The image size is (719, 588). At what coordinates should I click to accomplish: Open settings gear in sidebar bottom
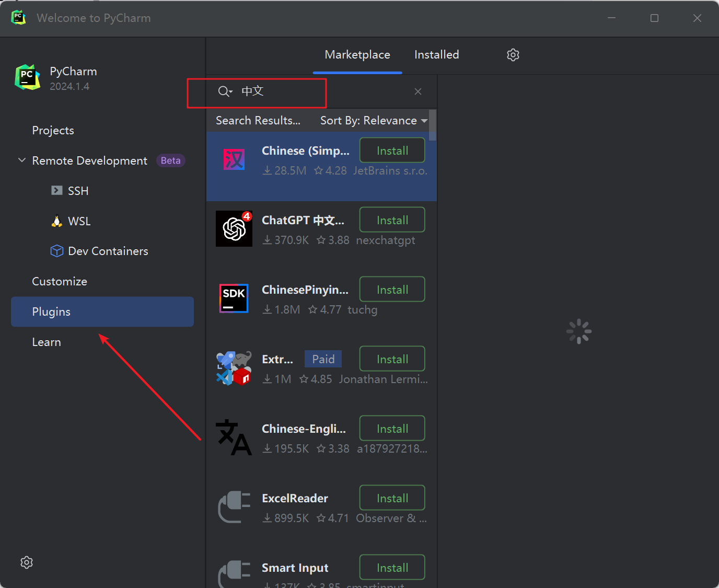(x=27, y=562)
